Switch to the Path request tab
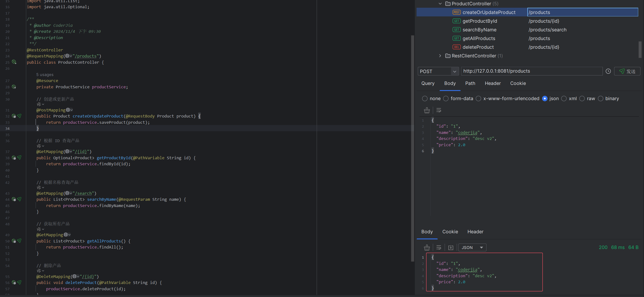This screenshot has width=644, height=297. 470,83
